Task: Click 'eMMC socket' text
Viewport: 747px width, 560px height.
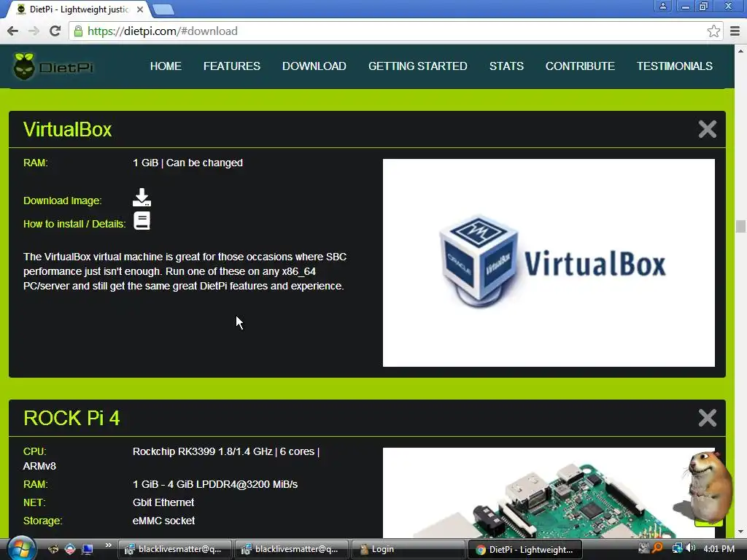Action: 163,521
